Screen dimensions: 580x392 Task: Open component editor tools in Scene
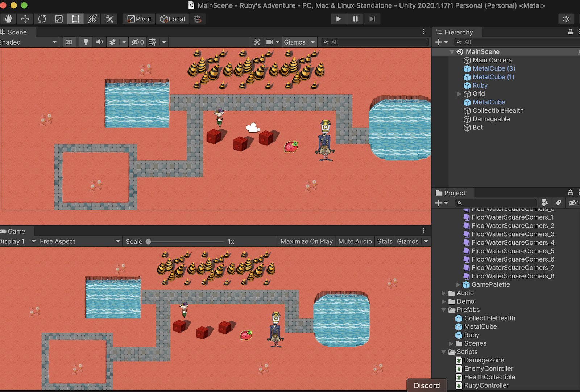(257, 42)
